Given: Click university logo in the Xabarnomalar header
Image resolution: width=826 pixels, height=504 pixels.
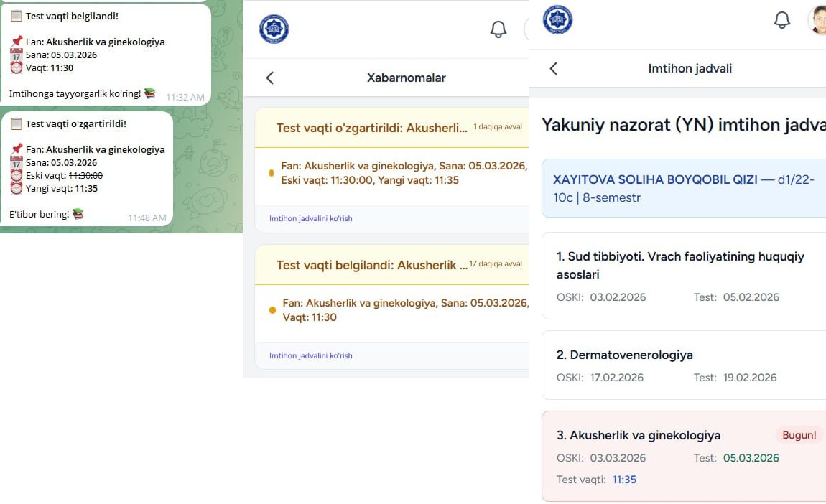Looking at the screenshot, I should [x=274, y=29].
